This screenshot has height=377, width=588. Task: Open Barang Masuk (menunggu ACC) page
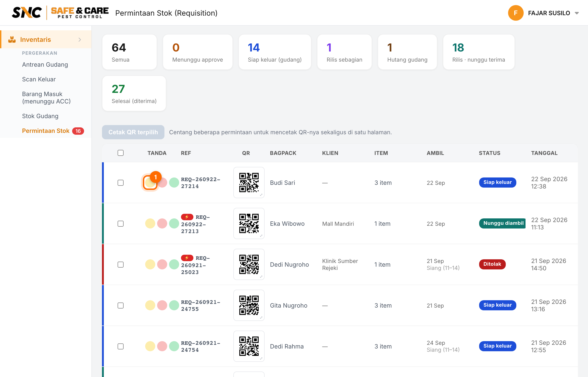click(x=46, y=98)
